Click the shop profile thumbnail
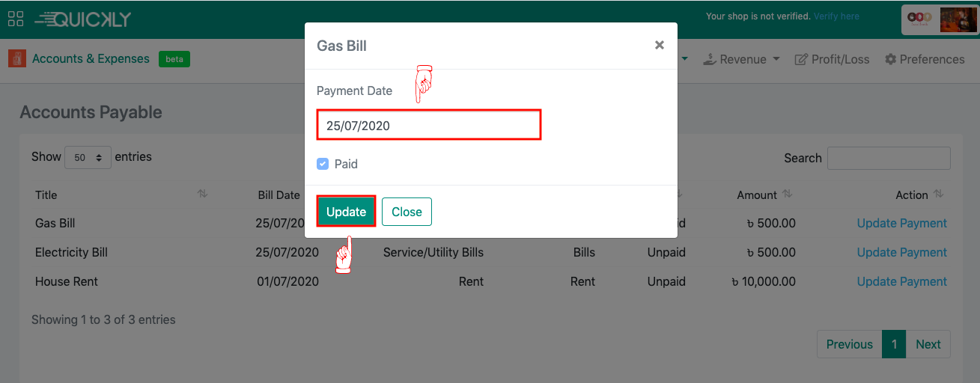 click(x=939, y=19)
